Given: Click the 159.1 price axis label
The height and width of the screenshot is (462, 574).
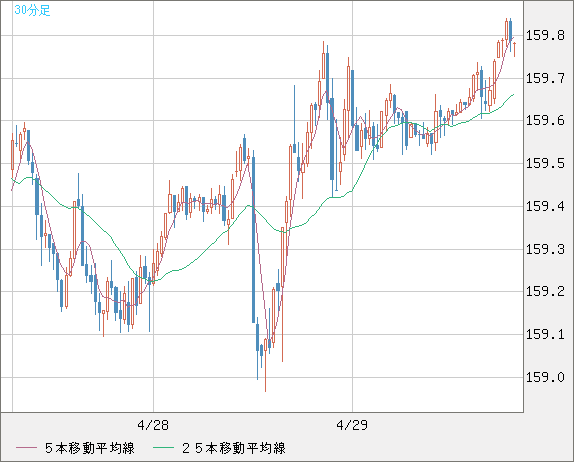Looking at the screenshot, I should pyautogui.click(x=545, y=334).
